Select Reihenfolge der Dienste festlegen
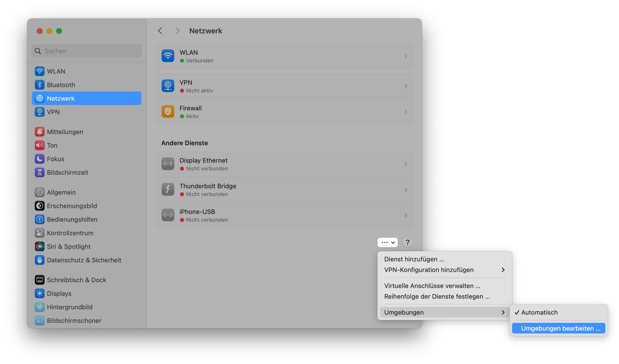The width and height of the screenshot is (619, 364). [437, 296]
